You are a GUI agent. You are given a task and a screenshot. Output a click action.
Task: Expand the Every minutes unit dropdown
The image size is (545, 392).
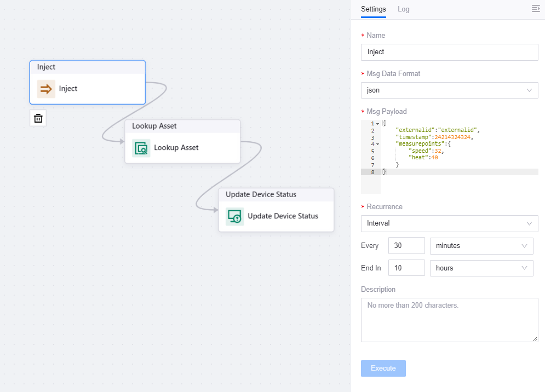pos(481,246)
